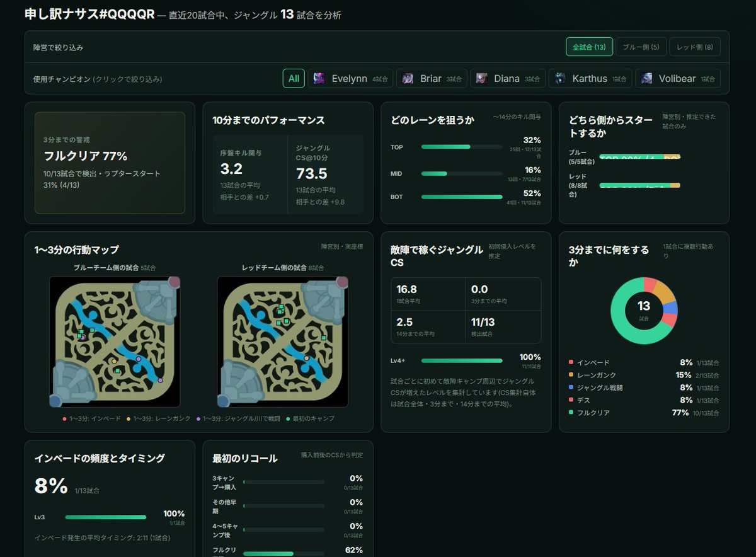Image resolution: width=756 pixels, height=557 pixels.
Task: Click the 0.0 three-minute average value
Action: tap(479, 289)
